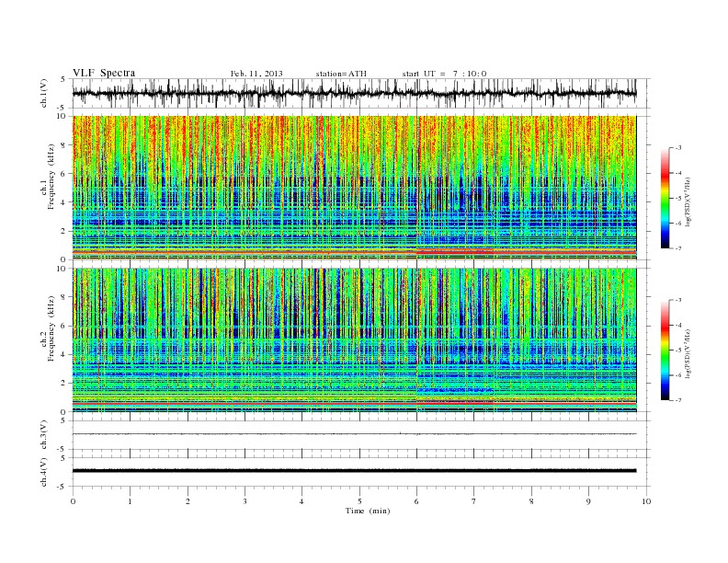728x563 pixels.
Task: Click the "start UT = 7 :10: 0" text
Action: 444,74
